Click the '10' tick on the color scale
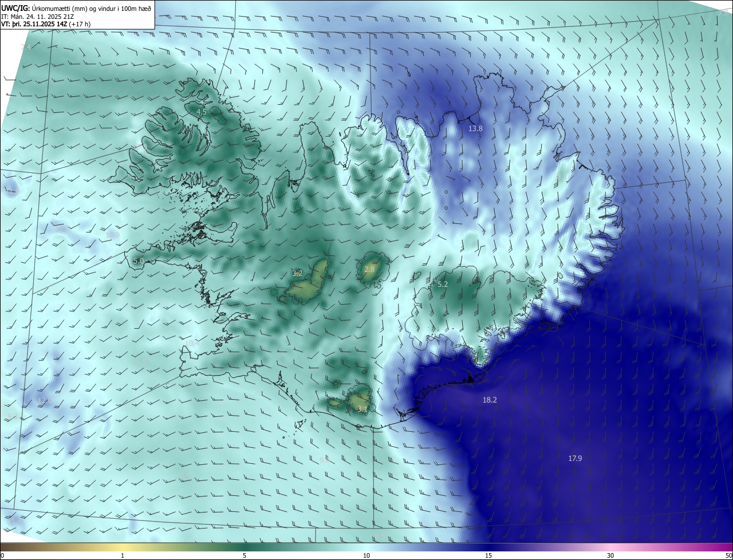 (x=366, y=555)
